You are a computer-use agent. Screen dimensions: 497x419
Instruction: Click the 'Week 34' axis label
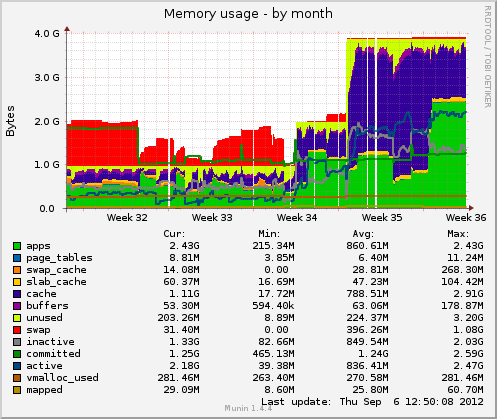(297, 218)
